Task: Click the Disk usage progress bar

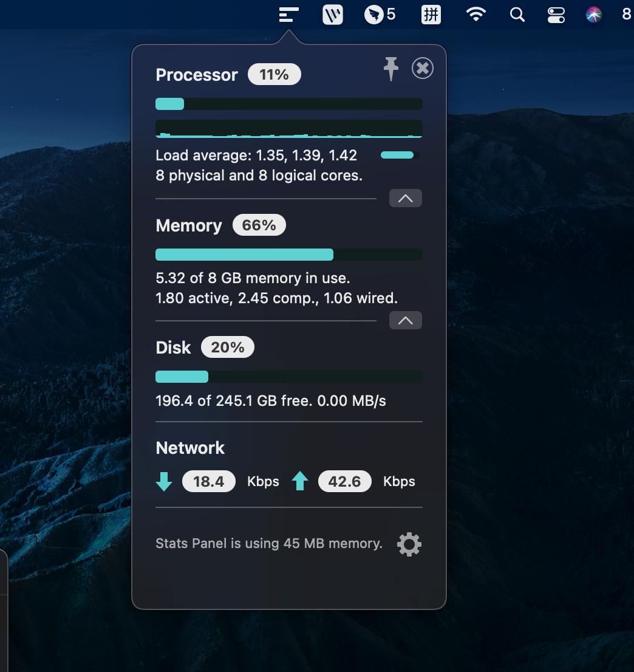Action: point(288,377)
